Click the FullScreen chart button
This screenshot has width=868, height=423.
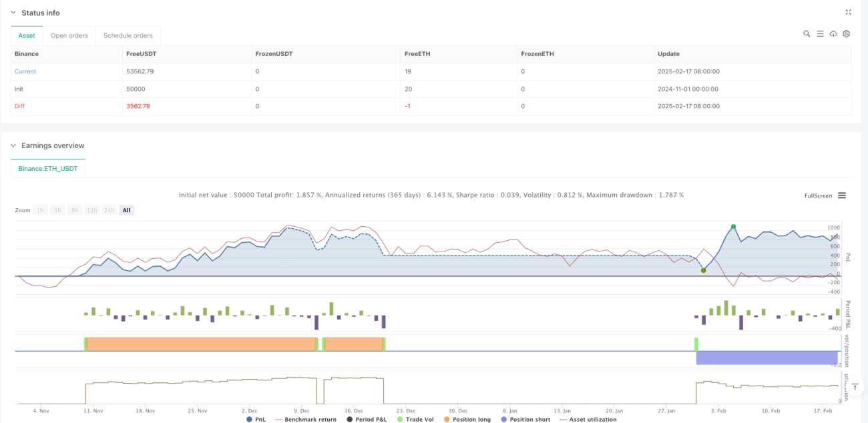coord(818,195)
